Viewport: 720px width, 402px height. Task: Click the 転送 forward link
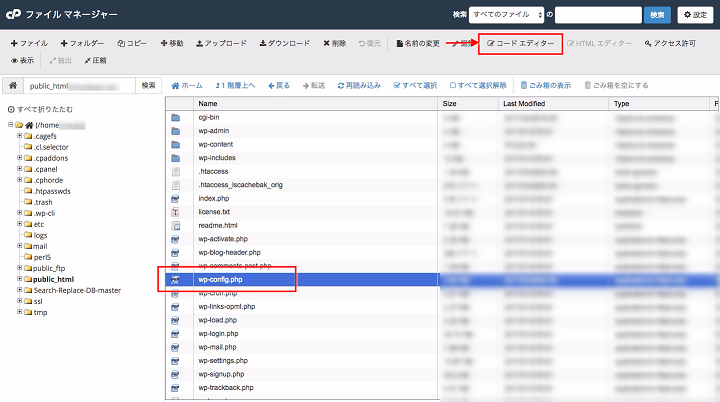[x=314, y=85]
